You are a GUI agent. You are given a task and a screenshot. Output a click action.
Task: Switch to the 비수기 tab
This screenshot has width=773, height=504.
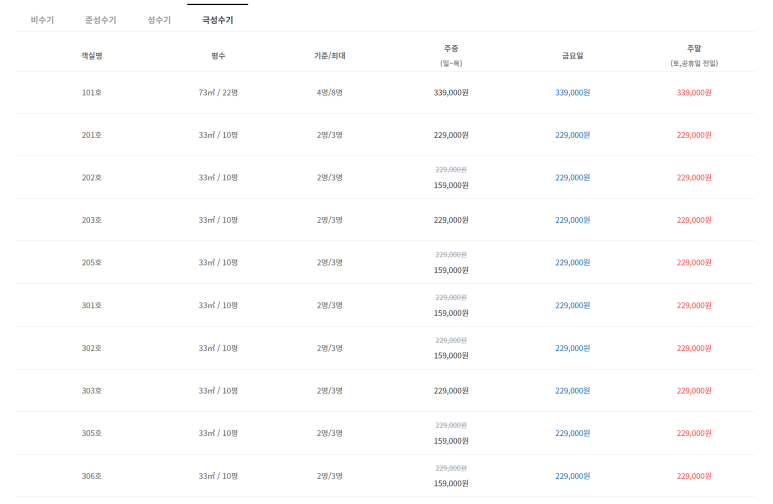[x=42, y=20]
